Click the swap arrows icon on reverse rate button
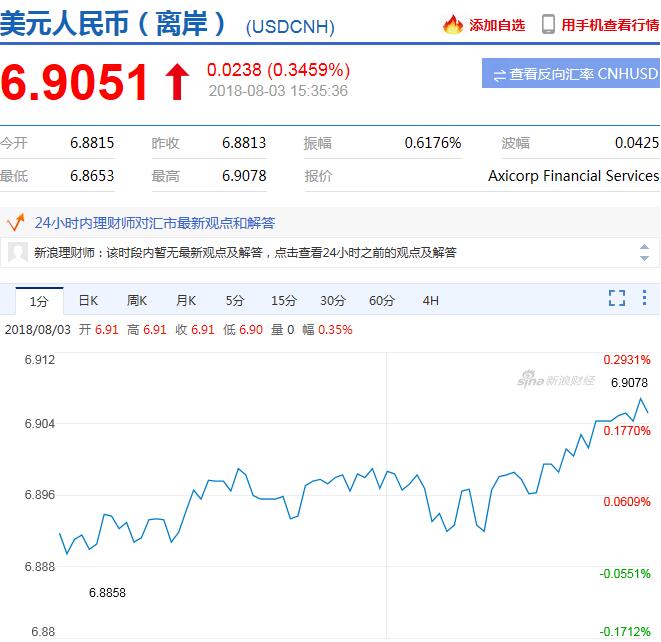Viewport: 661px width, 642px height. 498,74
